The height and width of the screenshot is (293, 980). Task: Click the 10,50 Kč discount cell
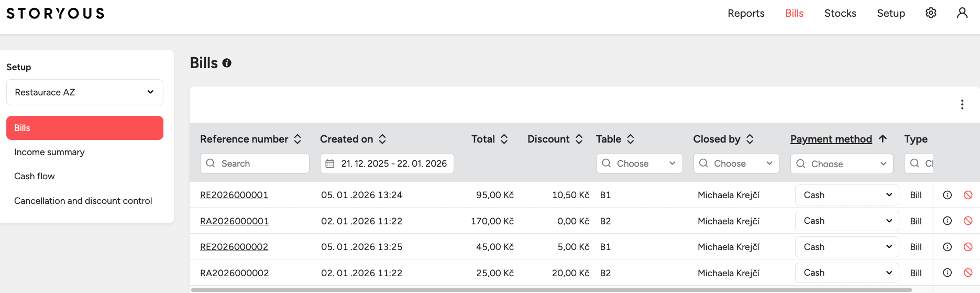pyautogui.click(x=571, y=195)
